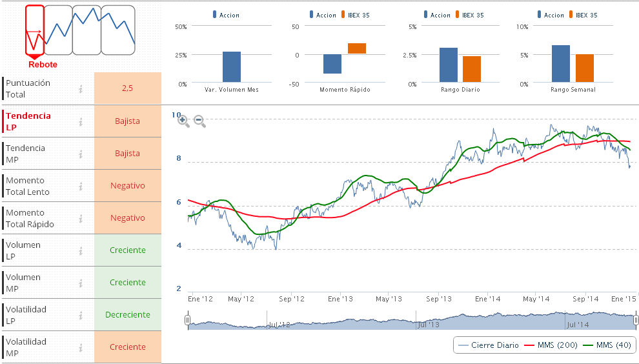Click the left handle of range navigator
Image resolution: width=639 pixels, height=364 pixels.
tap(188, 320)
